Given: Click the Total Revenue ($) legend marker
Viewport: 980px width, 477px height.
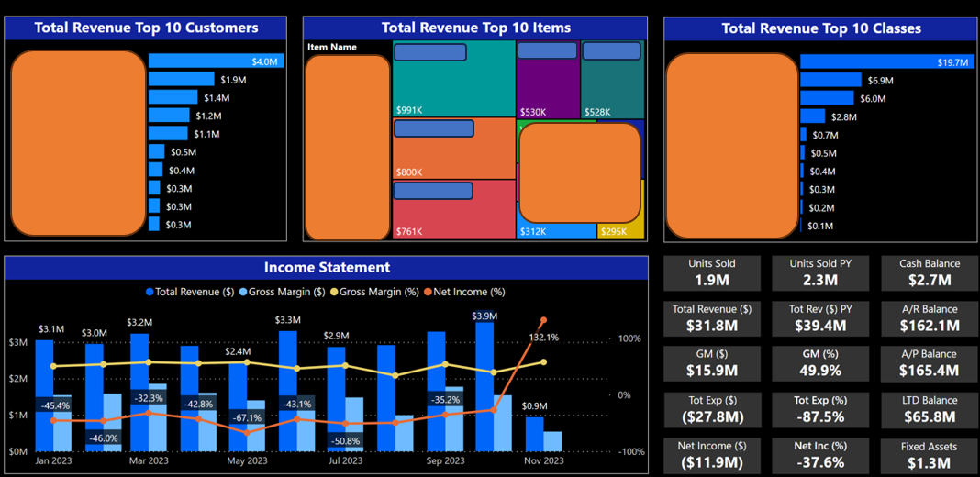Looking at the screenshot, I should point(150,292).
